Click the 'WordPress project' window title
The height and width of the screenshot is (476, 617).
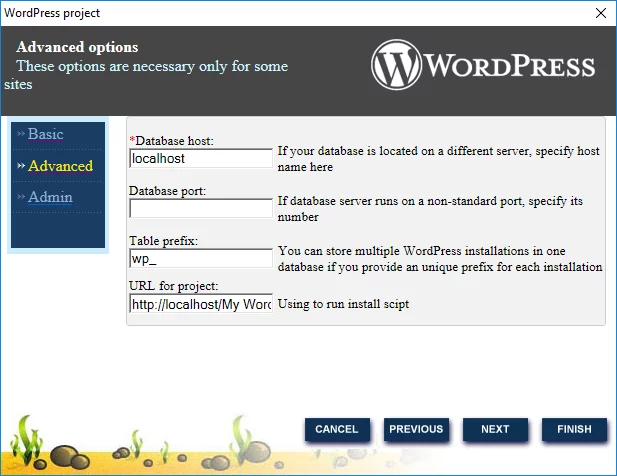click(52, 13)
